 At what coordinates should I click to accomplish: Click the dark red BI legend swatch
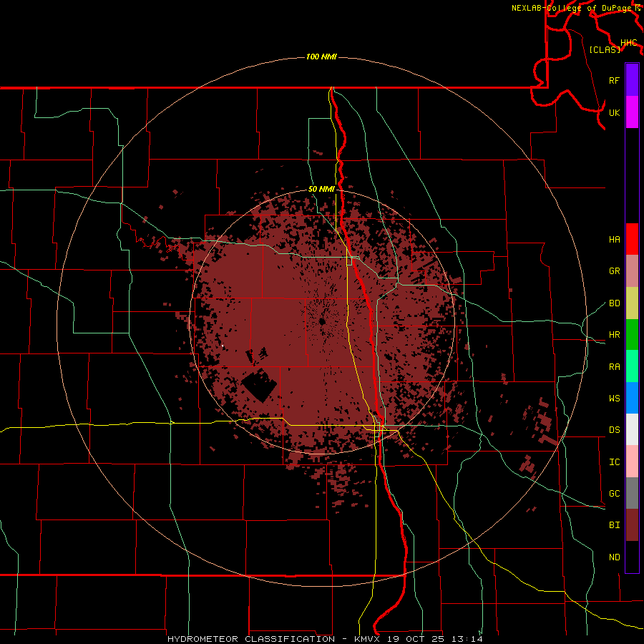(632, 525)
